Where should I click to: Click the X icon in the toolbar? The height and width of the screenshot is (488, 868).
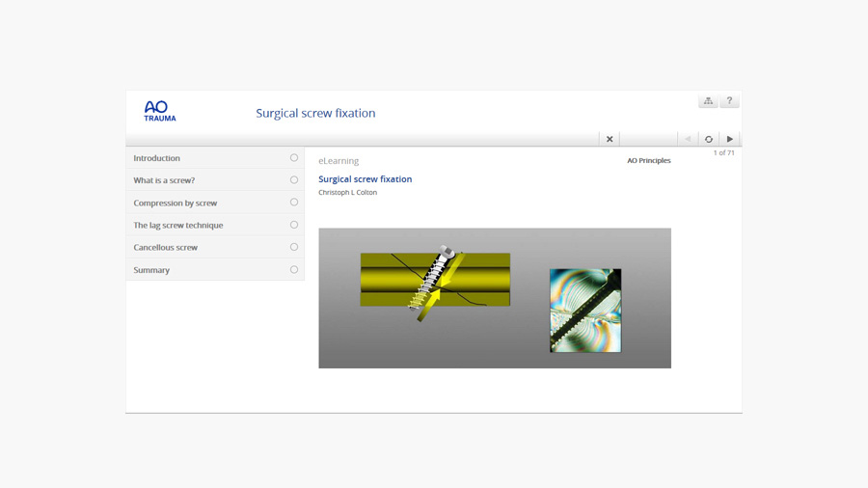tap(610, 139)
